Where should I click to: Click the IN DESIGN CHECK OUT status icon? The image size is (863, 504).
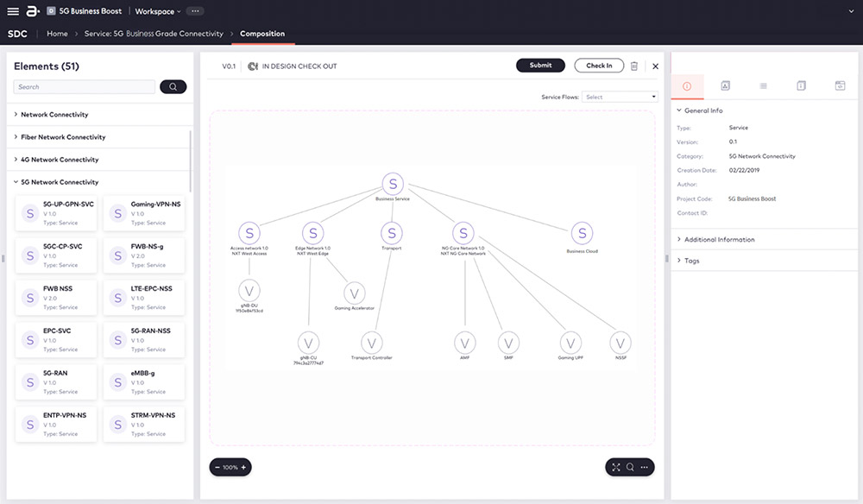[253, 66]
